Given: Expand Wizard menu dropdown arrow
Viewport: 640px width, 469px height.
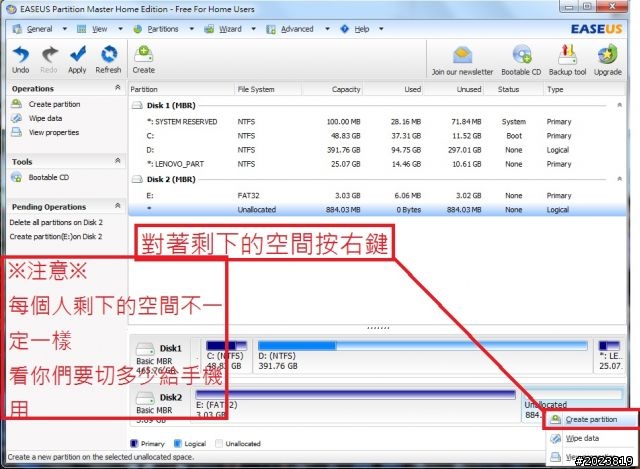Looking at the screenshot, I should 253,29.
